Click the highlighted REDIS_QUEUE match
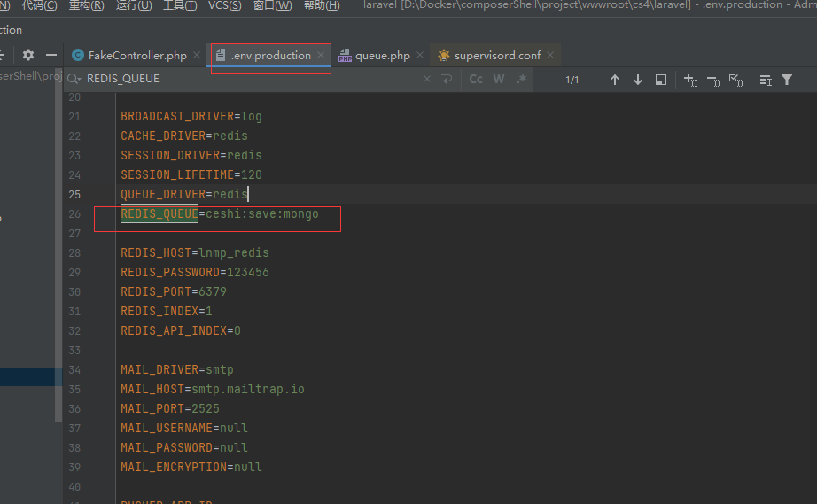 pos(160,214)
